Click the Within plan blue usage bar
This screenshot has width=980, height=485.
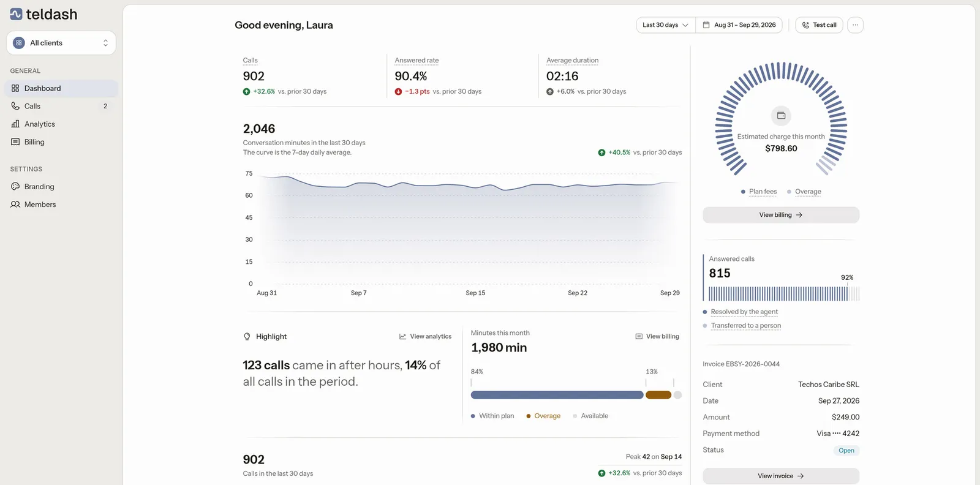pyautogui.click(x=557, y=395)
